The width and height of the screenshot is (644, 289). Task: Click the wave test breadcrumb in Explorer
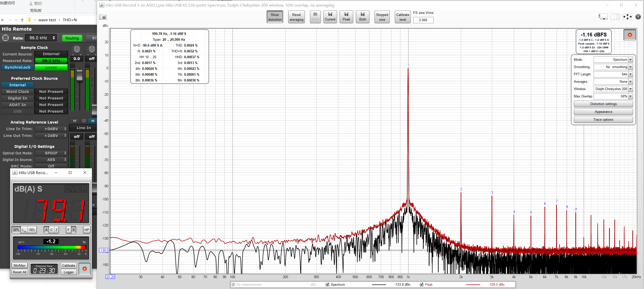coord(47,20)
